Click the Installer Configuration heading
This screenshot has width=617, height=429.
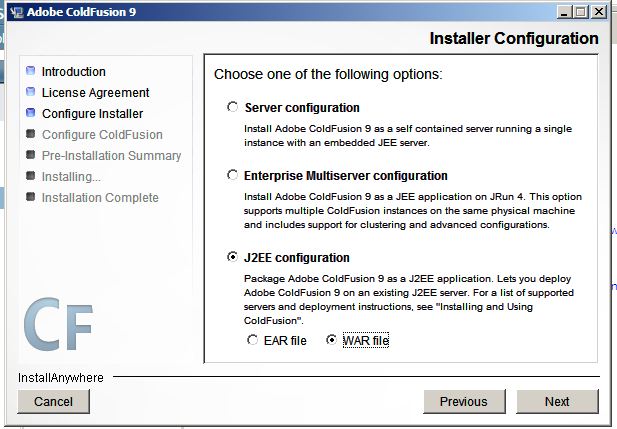(513, 39)
